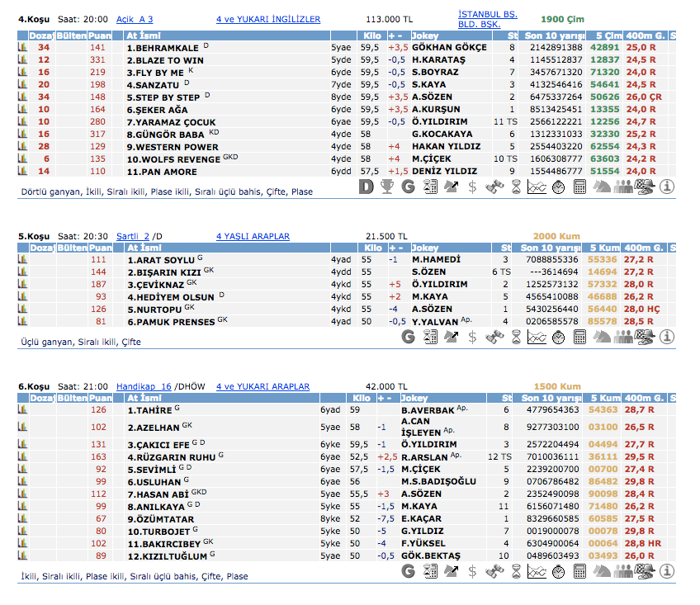Click the G icon under race 5

point(408,337)
